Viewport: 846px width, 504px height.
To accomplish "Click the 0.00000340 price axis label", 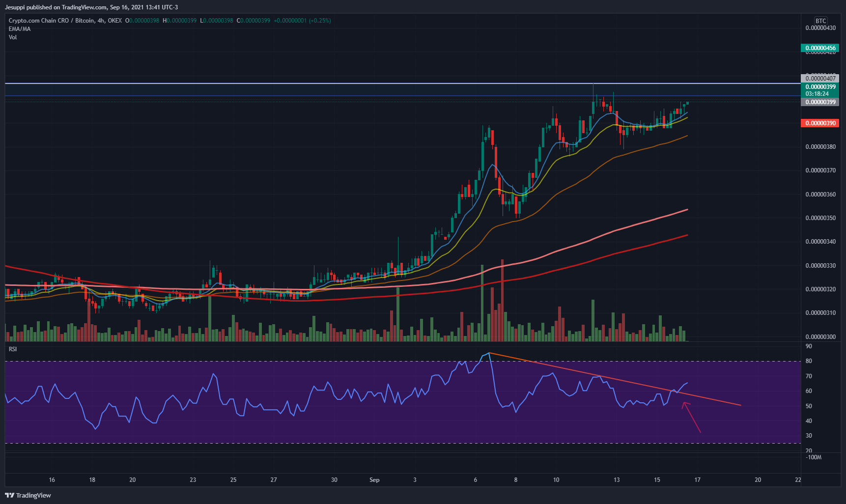I will 820,242.
